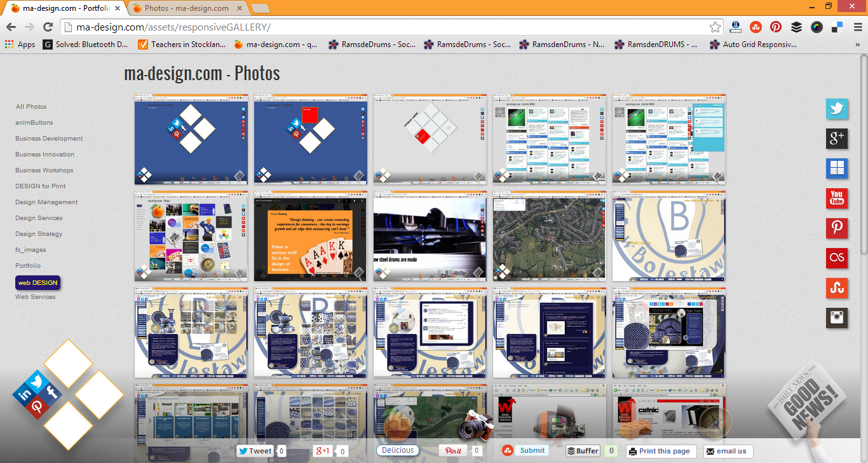Image resolution: width=868 pixels, height=463 pixels.
Task: Click the Print this page button
Action: point(661,451)
